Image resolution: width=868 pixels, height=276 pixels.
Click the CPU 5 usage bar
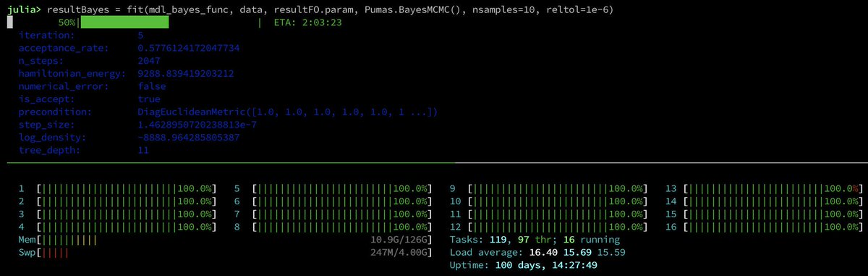[342, 188]
